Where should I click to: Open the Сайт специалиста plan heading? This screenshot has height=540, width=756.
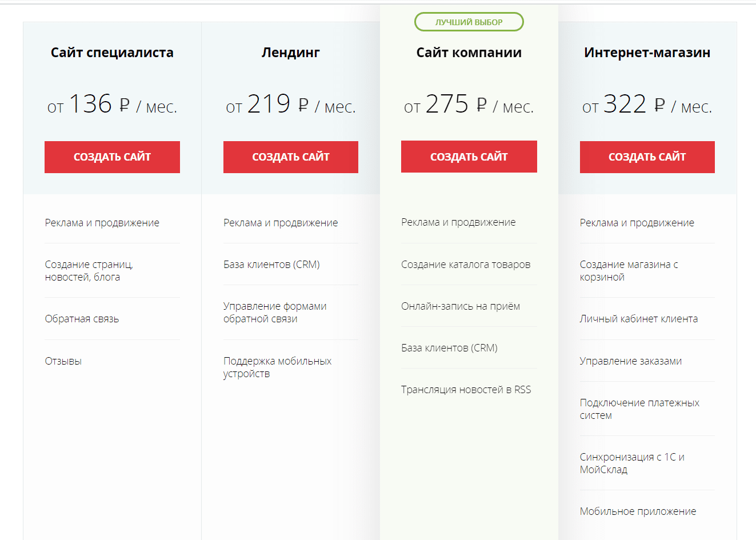(x=112, y=53)
